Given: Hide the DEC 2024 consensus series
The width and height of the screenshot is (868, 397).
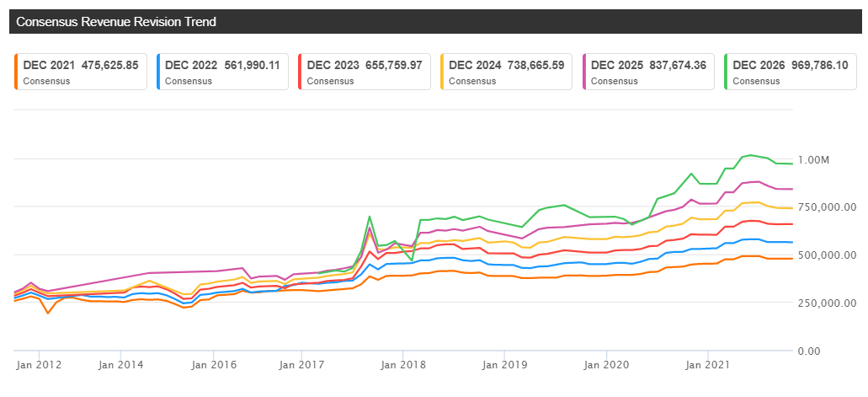Looking at the screenshot, I should [506, 72].
